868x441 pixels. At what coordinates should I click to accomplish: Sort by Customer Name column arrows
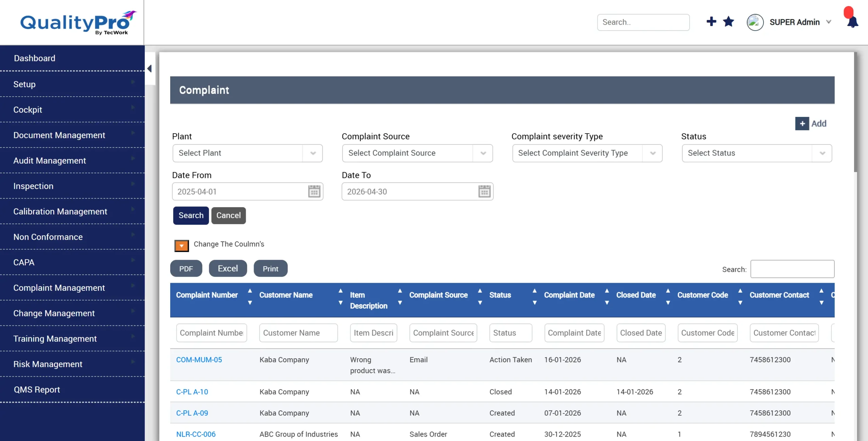[x=340, y=297]
